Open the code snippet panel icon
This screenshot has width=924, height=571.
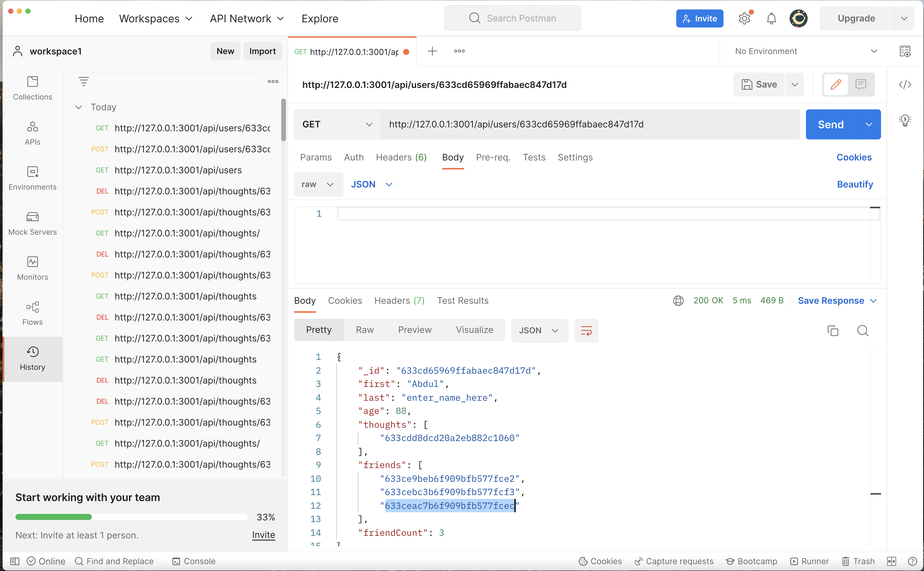pos(905,85)
